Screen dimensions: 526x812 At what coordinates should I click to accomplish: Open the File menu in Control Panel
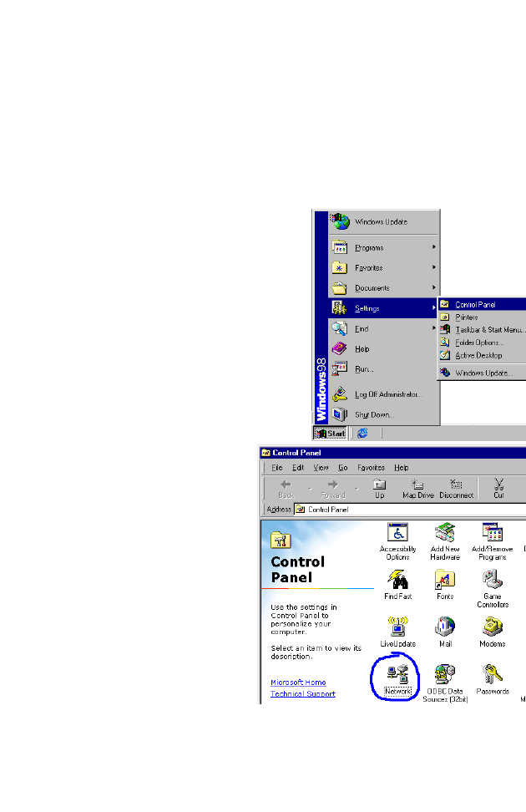(277, 467)
